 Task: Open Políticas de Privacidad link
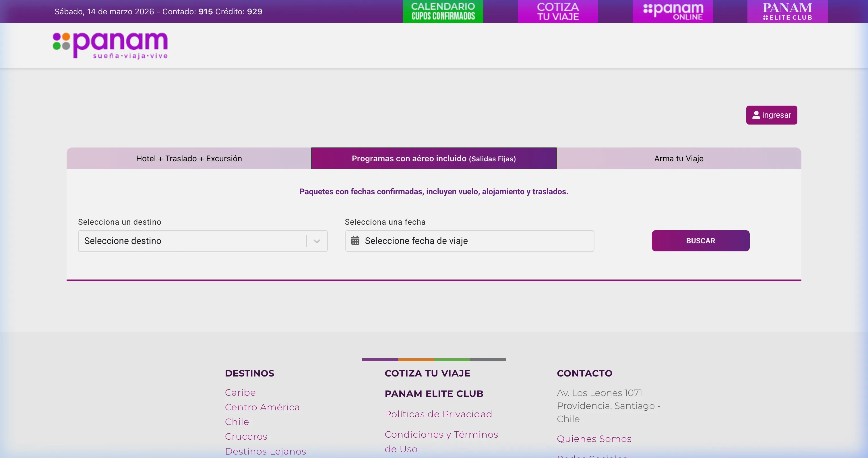(438, 414)
